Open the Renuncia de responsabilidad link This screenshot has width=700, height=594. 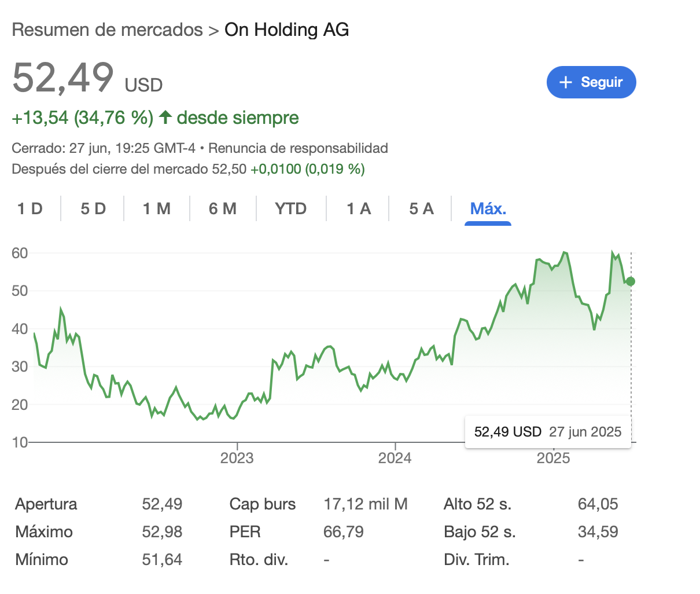point(298,148)
